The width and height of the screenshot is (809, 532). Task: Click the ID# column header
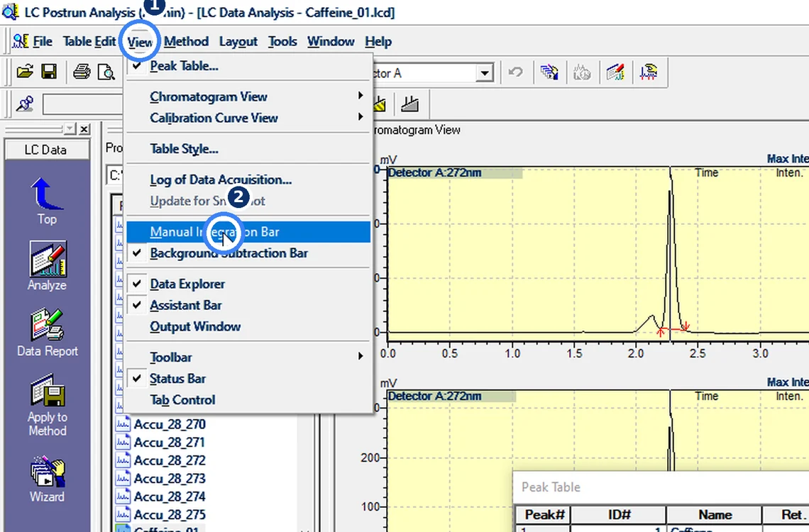pos(619,514)
